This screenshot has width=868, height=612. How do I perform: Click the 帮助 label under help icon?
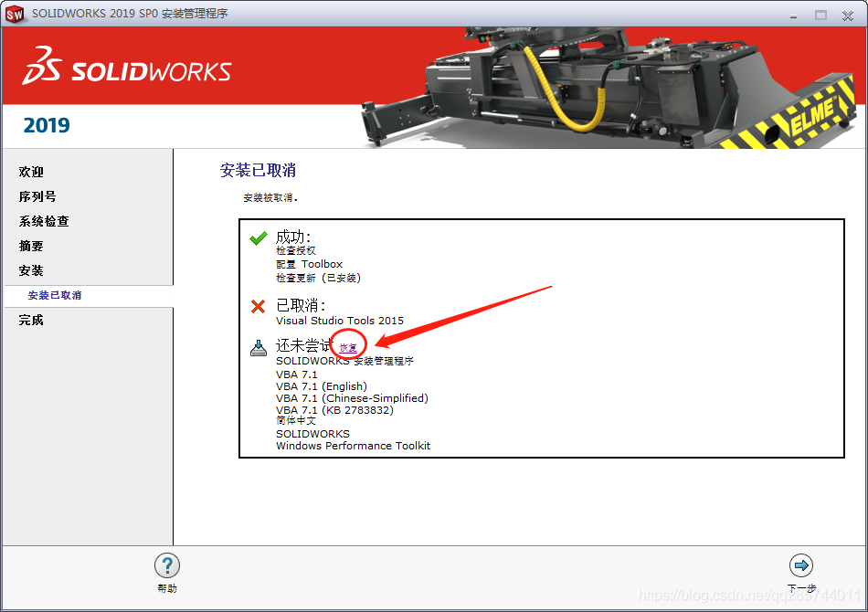[x=167, y=588]
